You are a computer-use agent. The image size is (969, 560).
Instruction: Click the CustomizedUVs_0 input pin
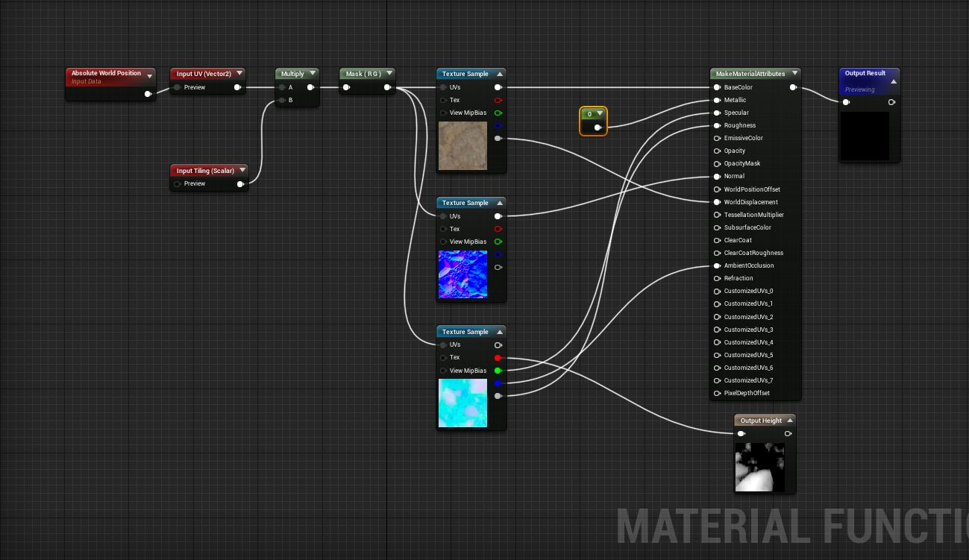(717, 291)
